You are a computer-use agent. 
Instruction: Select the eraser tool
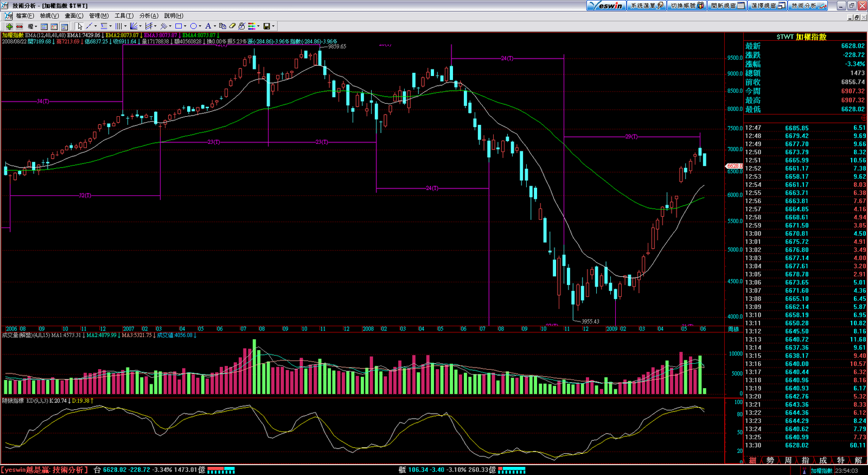coord(232,26)
